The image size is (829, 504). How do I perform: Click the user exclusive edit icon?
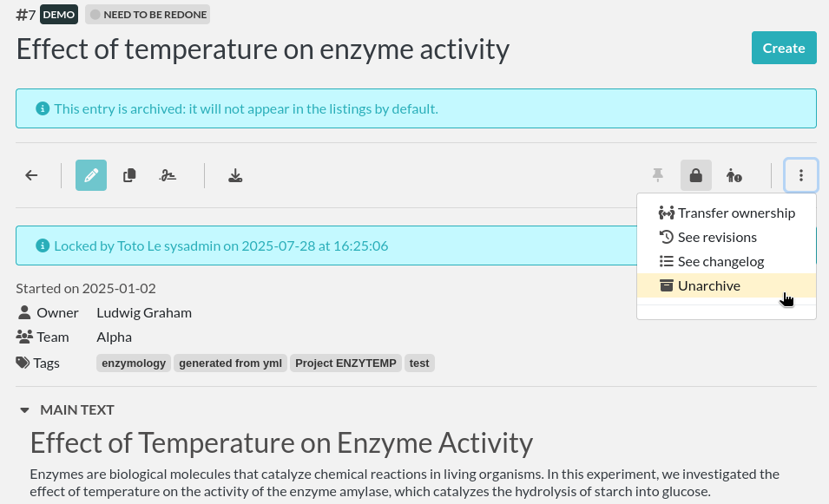(x=734, y=175)
